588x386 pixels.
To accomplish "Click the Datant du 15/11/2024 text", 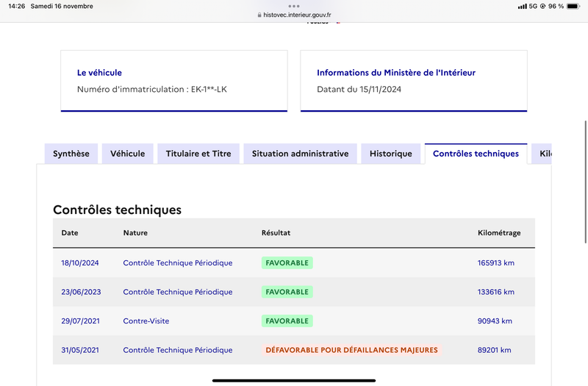I will pyautogui.click(x=359, y=89).
